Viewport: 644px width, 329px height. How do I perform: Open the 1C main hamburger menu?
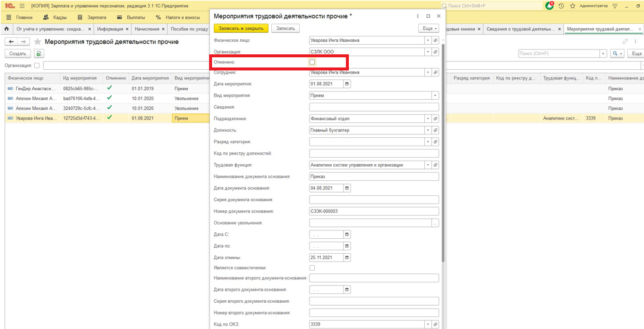pos(22,6)
